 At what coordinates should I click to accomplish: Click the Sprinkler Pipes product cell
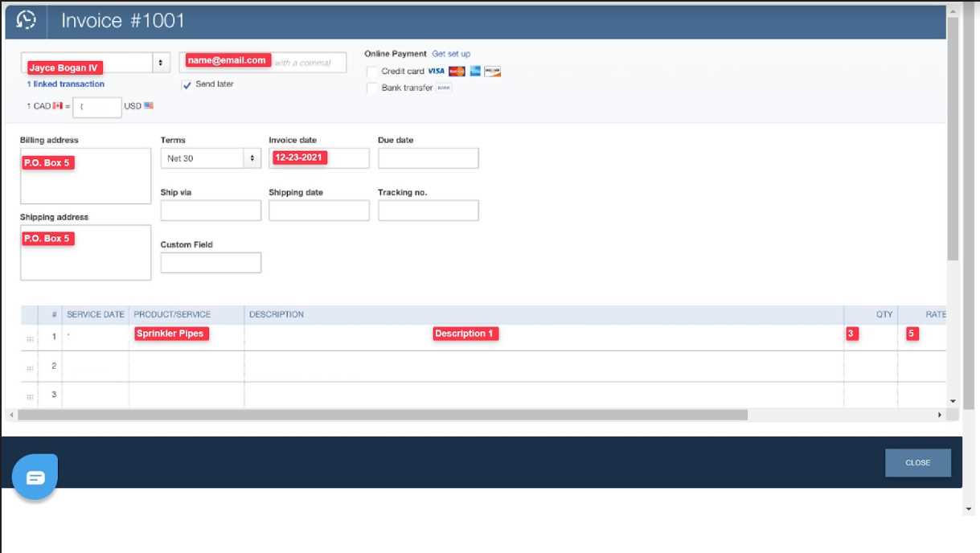187,337
